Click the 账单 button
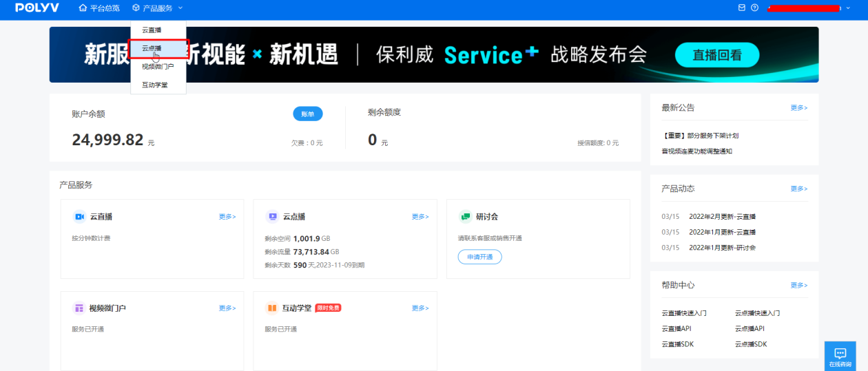 (x=307, y=114)
